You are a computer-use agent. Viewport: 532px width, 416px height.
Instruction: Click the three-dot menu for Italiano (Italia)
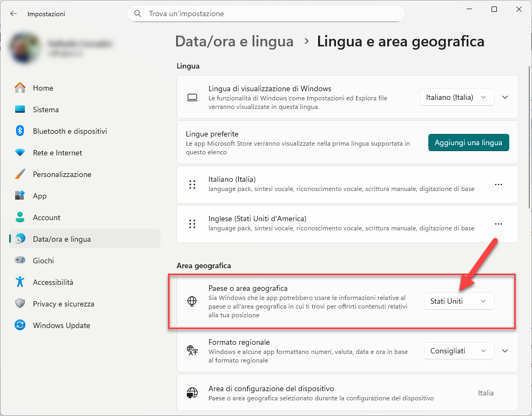point(498,185)
